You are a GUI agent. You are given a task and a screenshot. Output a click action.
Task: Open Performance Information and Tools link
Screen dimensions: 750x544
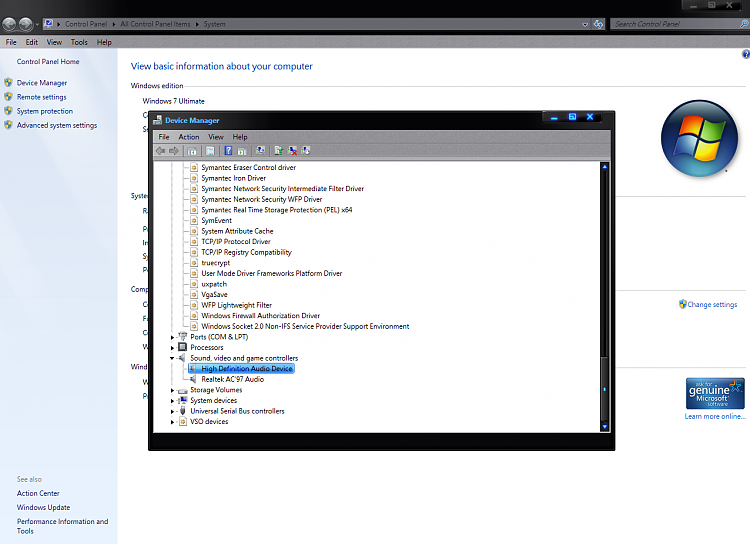(x=62, y=526)
